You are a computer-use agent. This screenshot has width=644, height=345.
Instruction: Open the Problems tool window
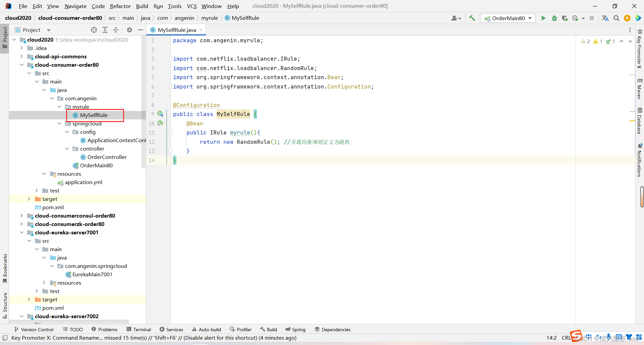[x=104, y=330]
